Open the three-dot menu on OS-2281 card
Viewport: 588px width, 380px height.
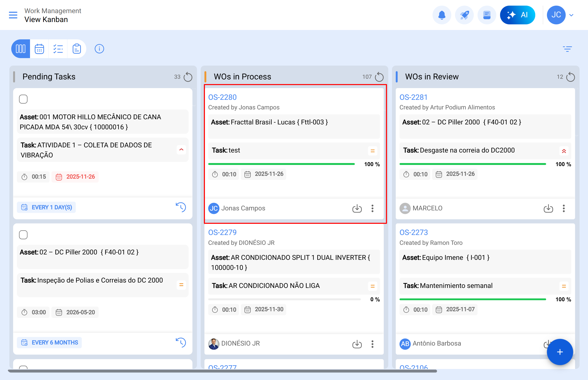tap(564, 209)
